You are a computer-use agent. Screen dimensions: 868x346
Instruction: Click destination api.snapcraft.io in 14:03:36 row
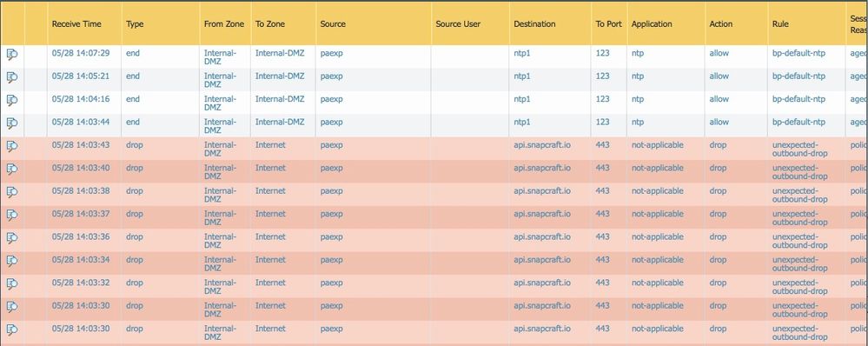tap(542, 237)
